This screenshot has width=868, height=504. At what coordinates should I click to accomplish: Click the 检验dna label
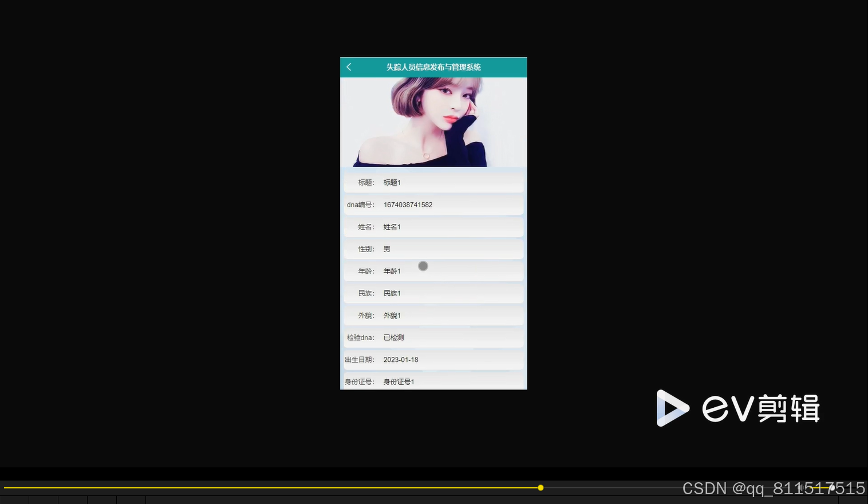coord(361,337)
